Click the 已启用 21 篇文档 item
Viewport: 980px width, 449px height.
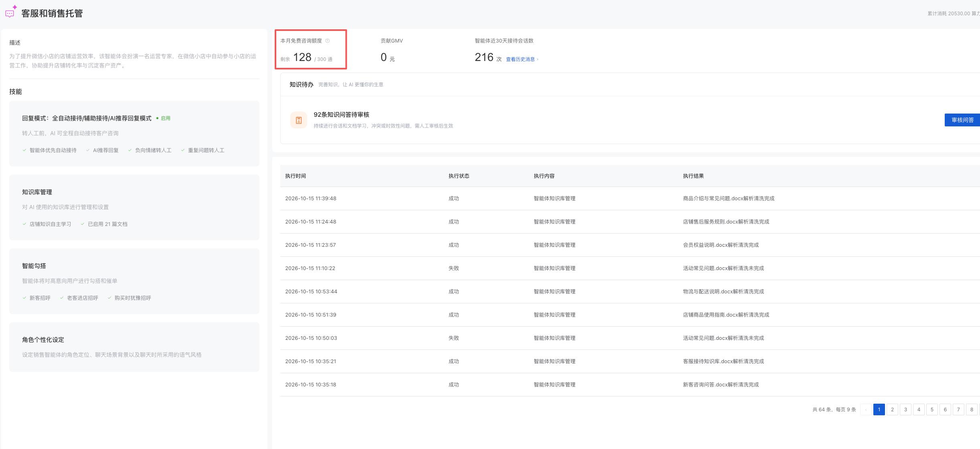coord(104,224)
